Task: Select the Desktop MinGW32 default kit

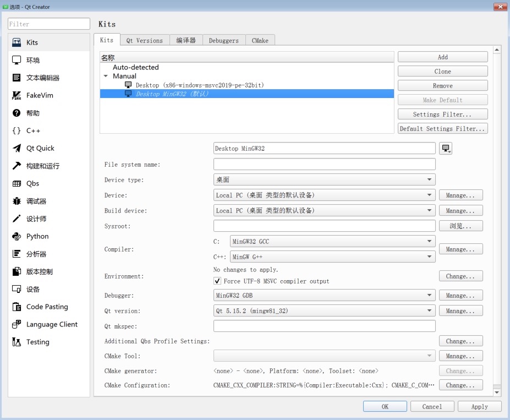Action: coord(247,94)
